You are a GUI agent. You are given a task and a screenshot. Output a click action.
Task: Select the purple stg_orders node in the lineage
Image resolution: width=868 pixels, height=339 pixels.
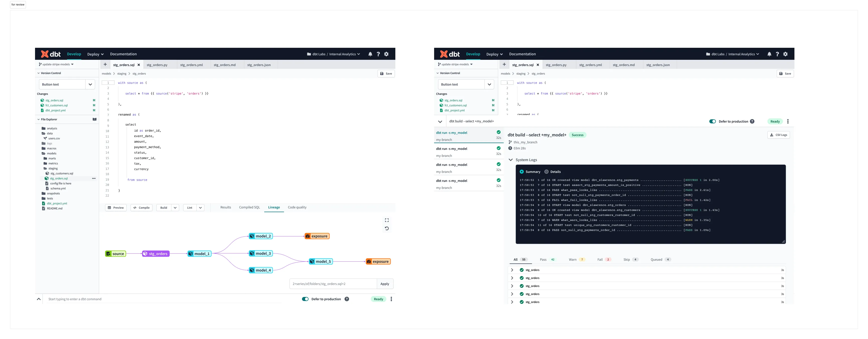155,254
